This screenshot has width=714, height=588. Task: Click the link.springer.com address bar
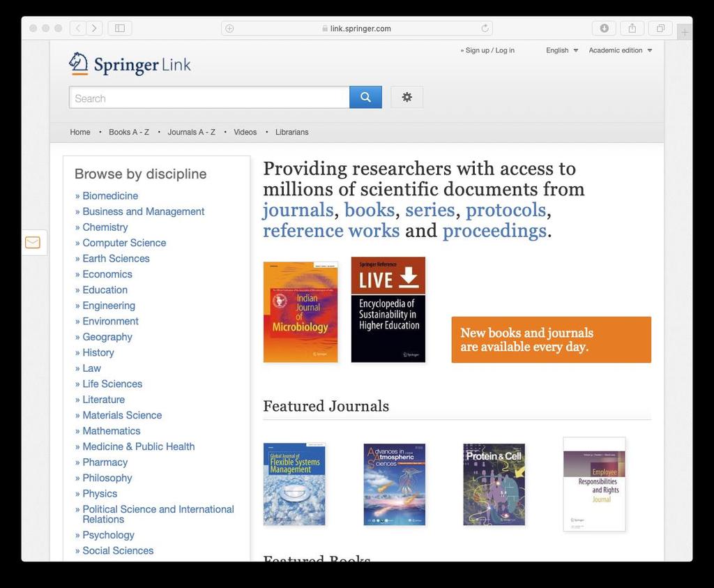(356, 28)
